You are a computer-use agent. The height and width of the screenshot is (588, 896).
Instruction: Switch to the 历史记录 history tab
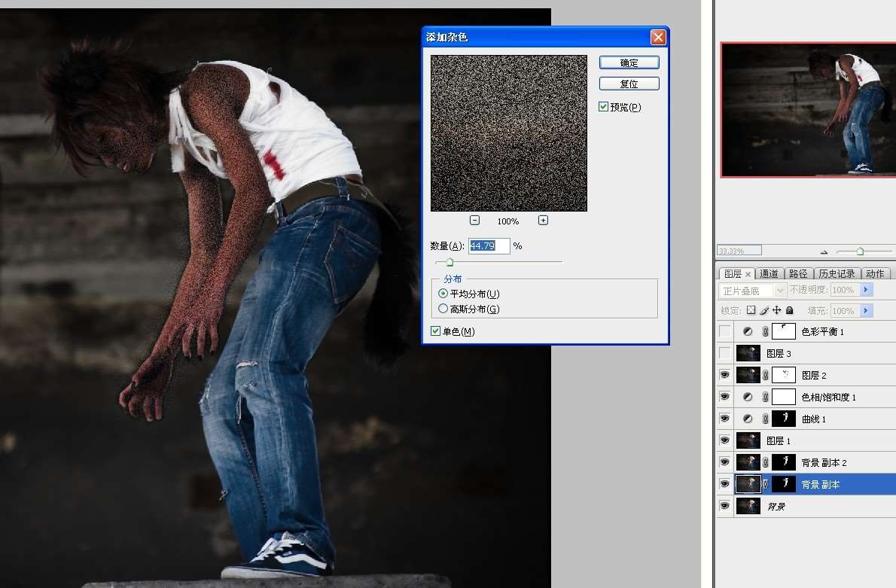pos(837,274)
